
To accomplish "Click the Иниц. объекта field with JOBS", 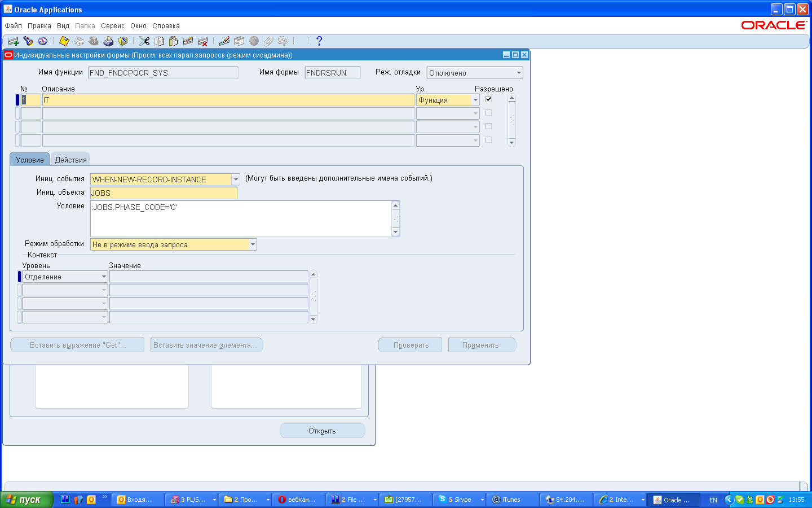I will (164, 193).
